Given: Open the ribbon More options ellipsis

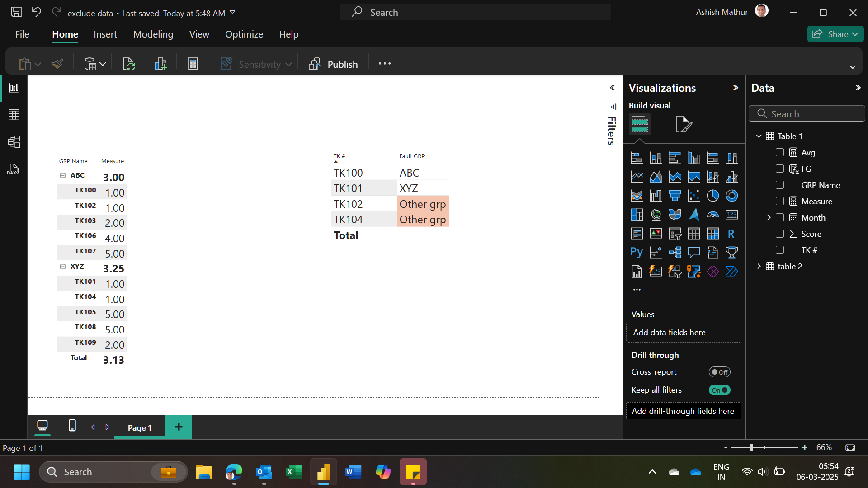Looking at the screenshot, I should tap(385, 64).
